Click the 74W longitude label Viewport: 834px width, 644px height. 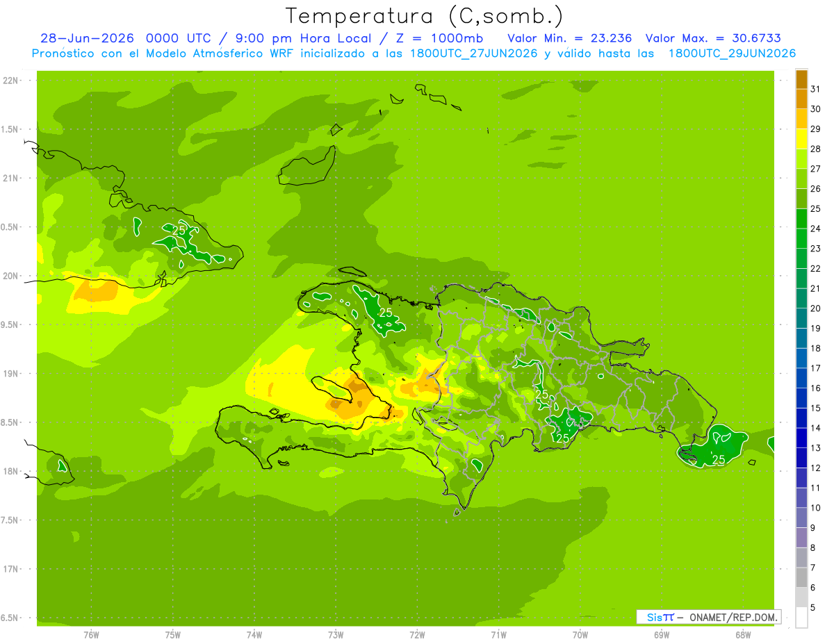point(254,634)
